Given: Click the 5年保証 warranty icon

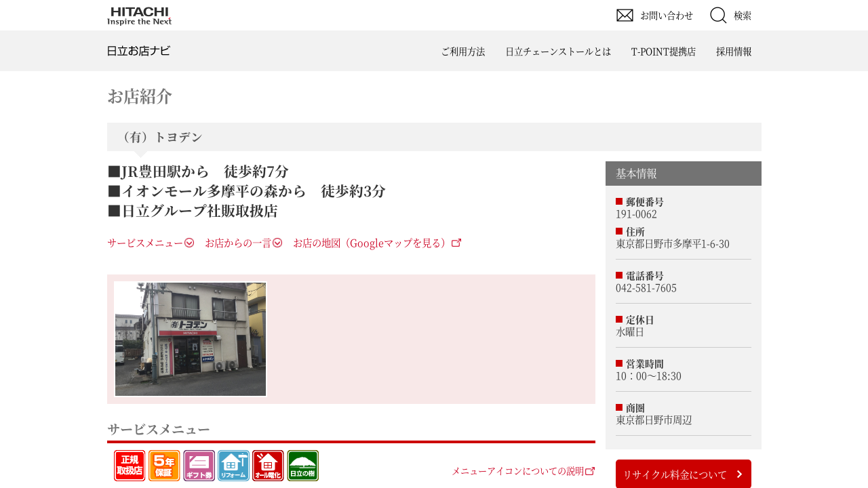Looking at the screenshot, I should pos(164,466).
